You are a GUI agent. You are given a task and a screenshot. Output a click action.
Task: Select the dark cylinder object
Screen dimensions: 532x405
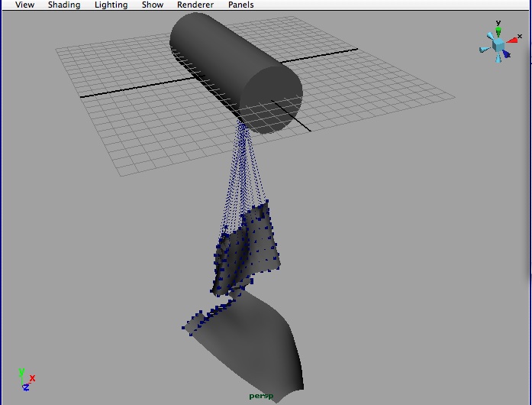[236, 73]
